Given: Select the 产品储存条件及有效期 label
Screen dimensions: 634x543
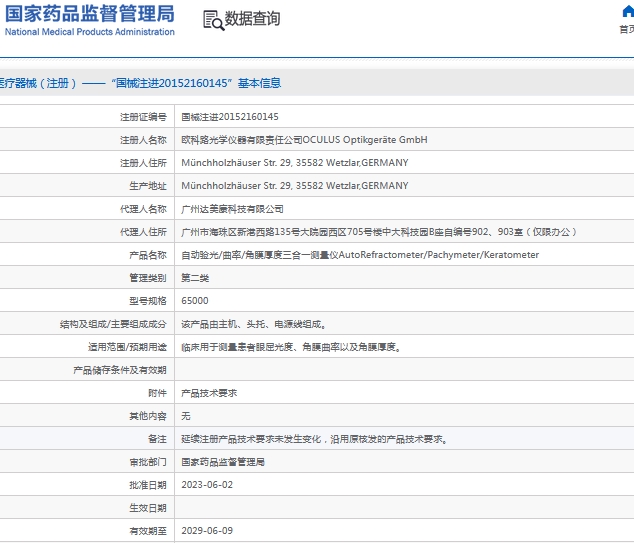Looking at the screenshot, I should click(120, 370).
